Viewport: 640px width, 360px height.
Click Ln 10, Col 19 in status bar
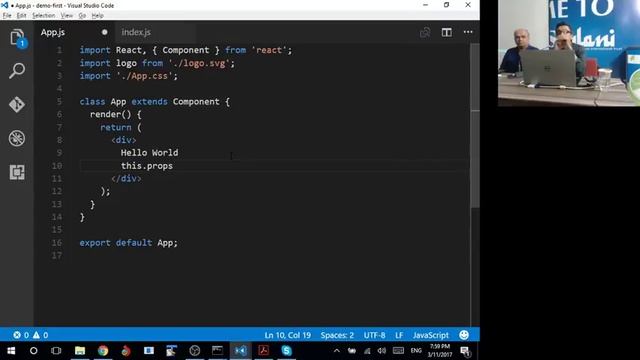coord(287,335)
